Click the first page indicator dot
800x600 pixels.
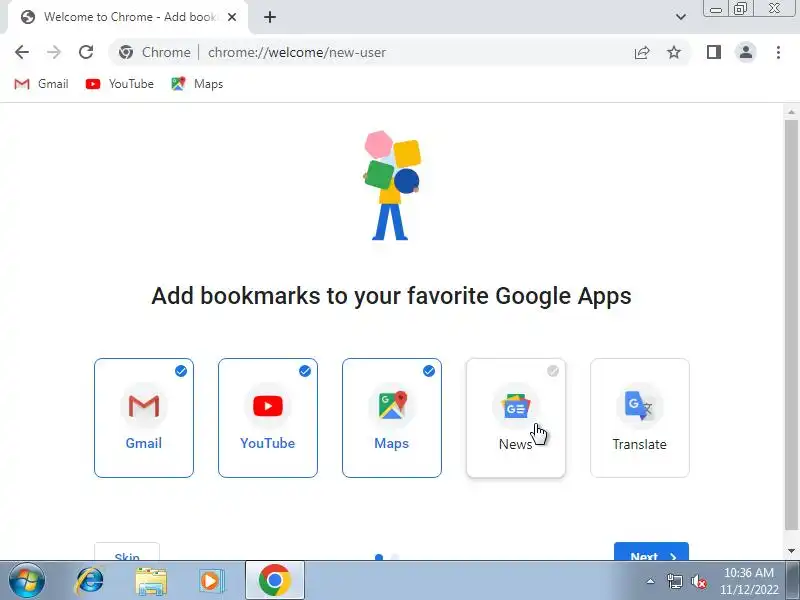[x=379, y=557]
